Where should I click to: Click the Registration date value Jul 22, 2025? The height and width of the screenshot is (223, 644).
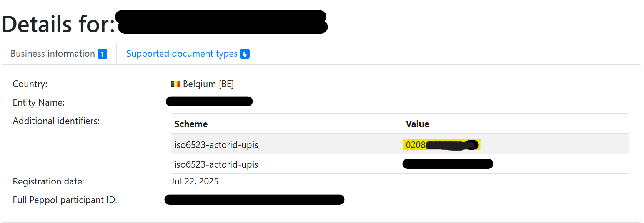195,181
